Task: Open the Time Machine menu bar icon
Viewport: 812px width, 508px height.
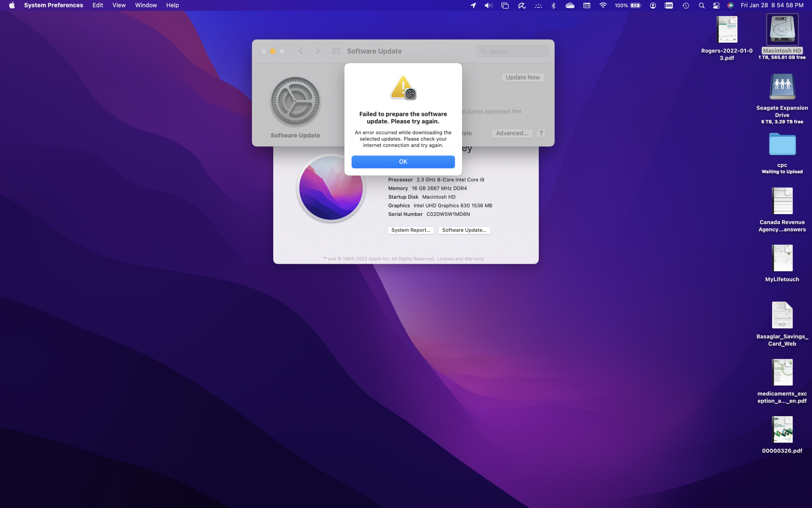Action: (685, 5)
